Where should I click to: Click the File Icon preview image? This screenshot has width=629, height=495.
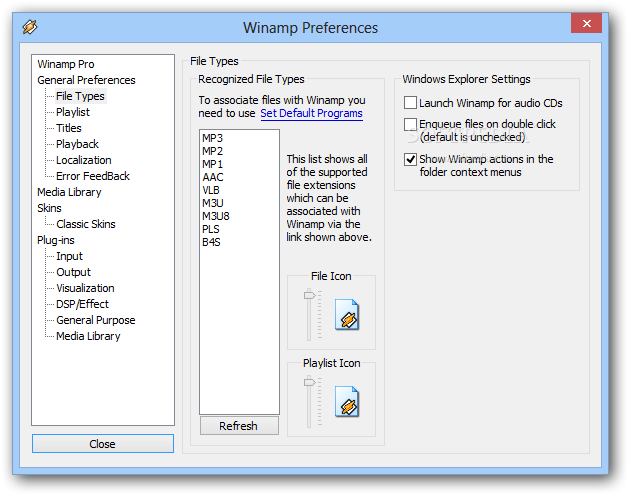pyautogui.click(x=347, y=314)
